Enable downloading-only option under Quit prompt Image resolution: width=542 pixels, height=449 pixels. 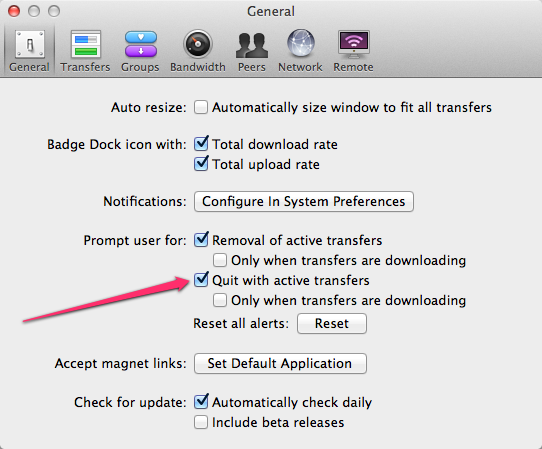(220, 300)
